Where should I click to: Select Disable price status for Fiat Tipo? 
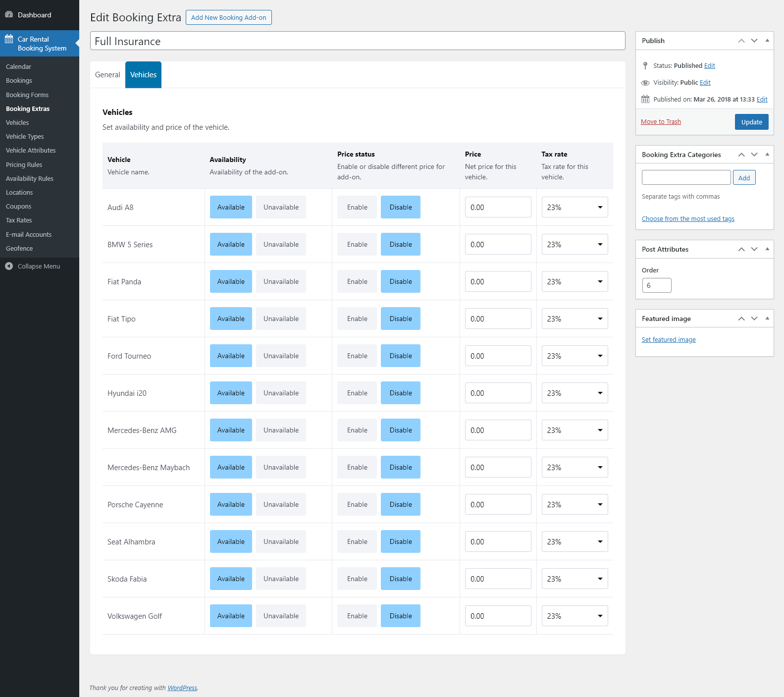(x=401, y=319)
